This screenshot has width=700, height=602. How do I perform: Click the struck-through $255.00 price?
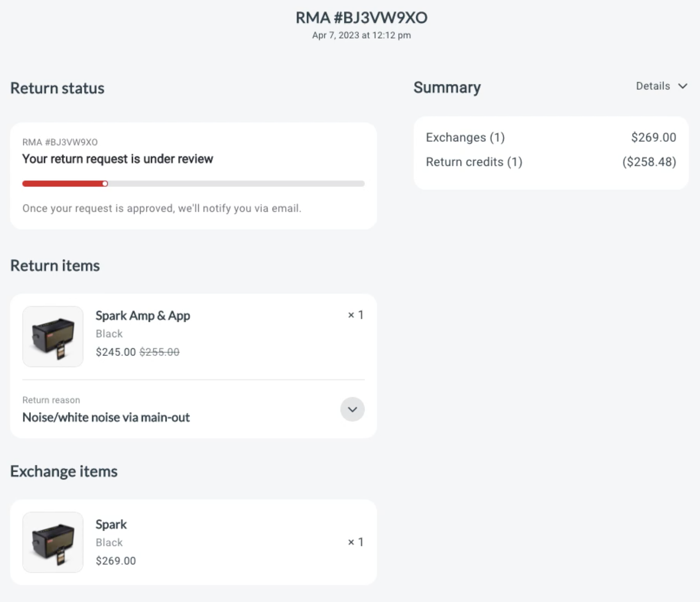point(159,352)
